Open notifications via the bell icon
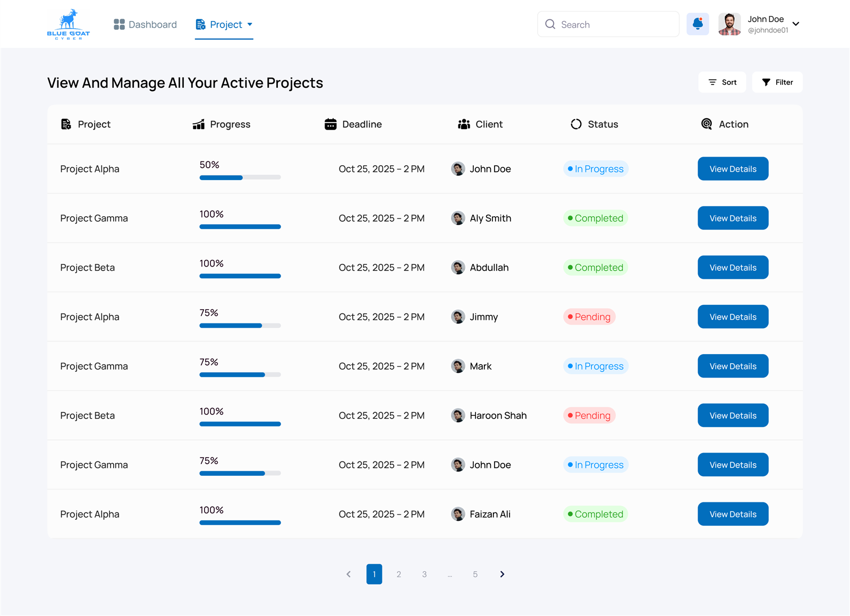The width and height of the screenshot is (850, 616). (698, 24)
